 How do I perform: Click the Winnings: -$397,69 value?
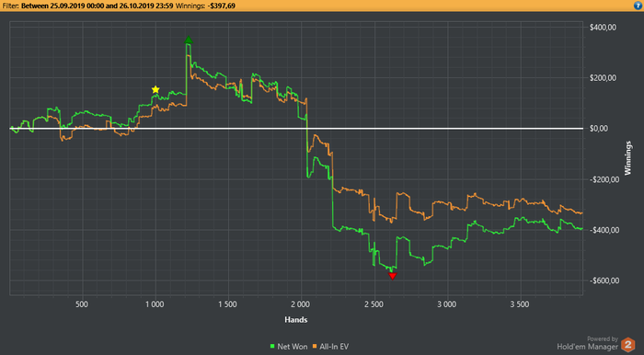(x=206, y=6)
